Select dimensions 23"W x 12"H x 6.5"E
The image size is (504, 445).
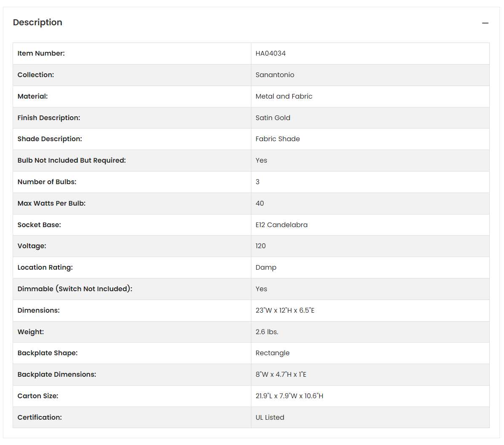(x=285, y=311)
